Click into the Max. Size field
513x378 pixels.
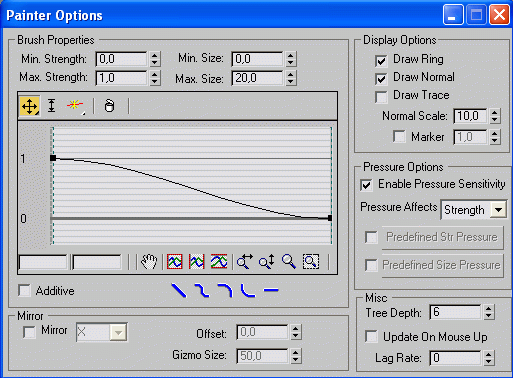[x=257, y=78]
